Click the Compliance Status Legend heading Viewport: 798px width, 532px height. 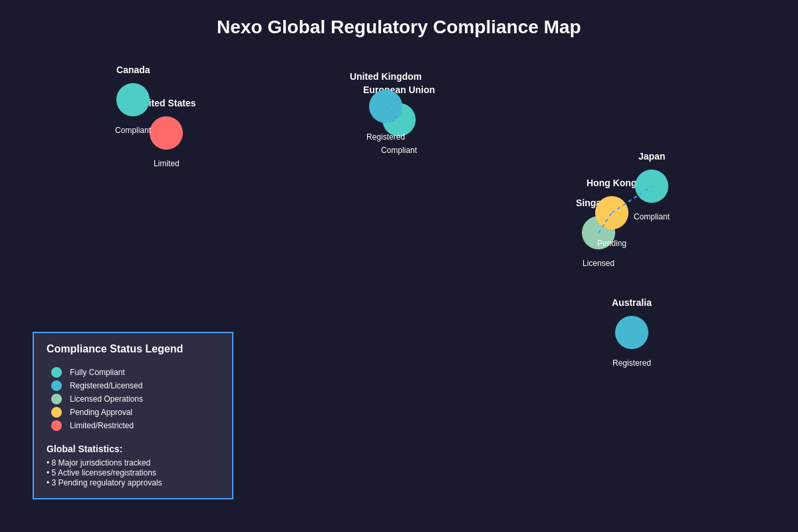click(x=114, y=349)
